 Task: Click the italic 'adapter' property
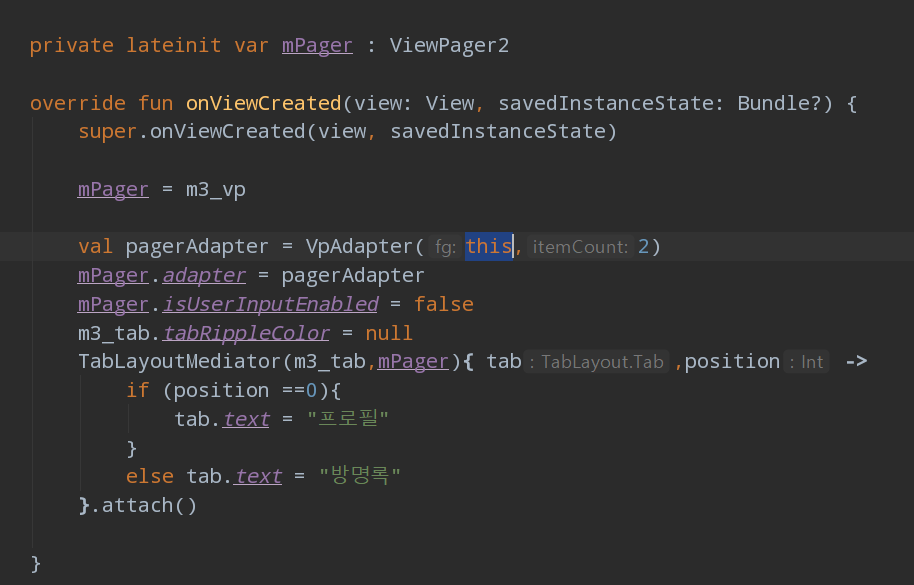(204, 276)
